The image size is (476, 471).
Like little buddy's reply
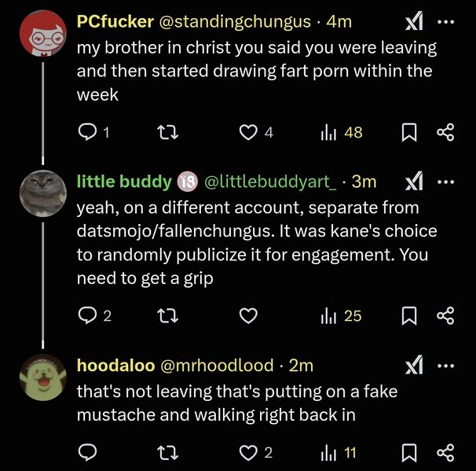point(249,316)
